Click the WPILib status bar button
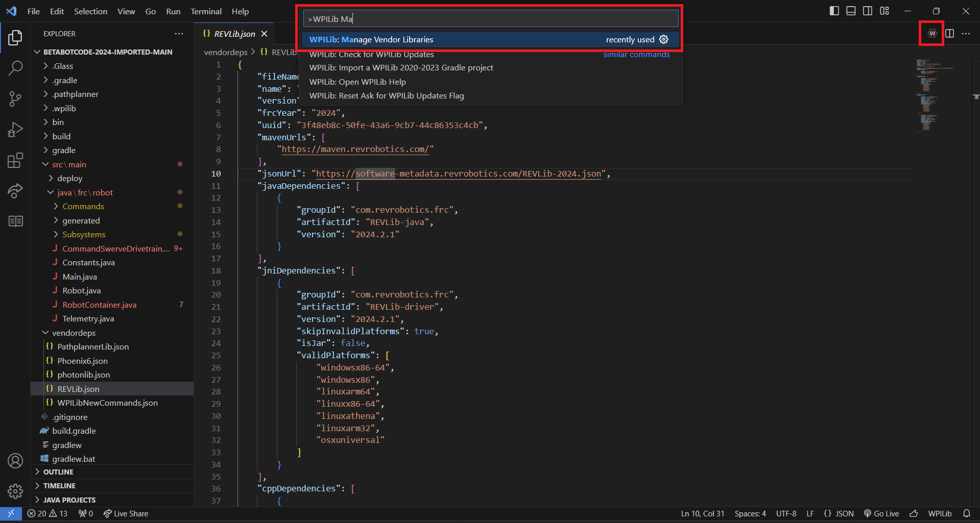 click(940, 514)
